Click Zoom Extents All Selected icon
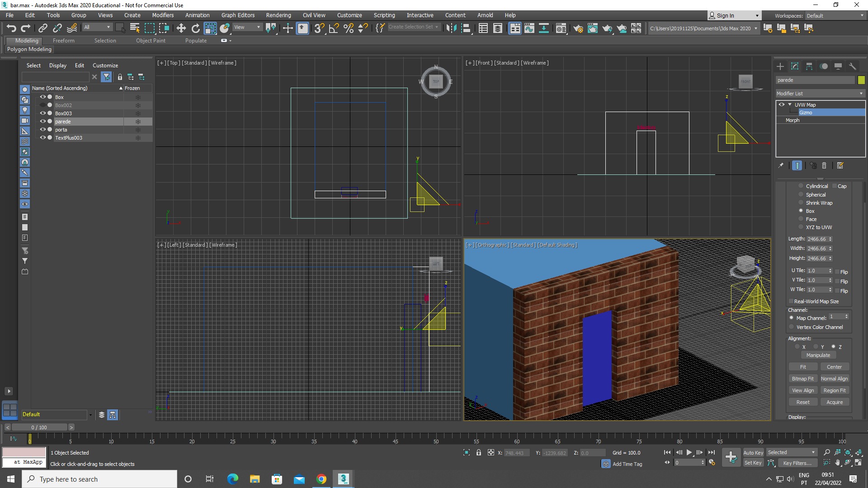This screenshot has height=488, width=868. point(859,452)
